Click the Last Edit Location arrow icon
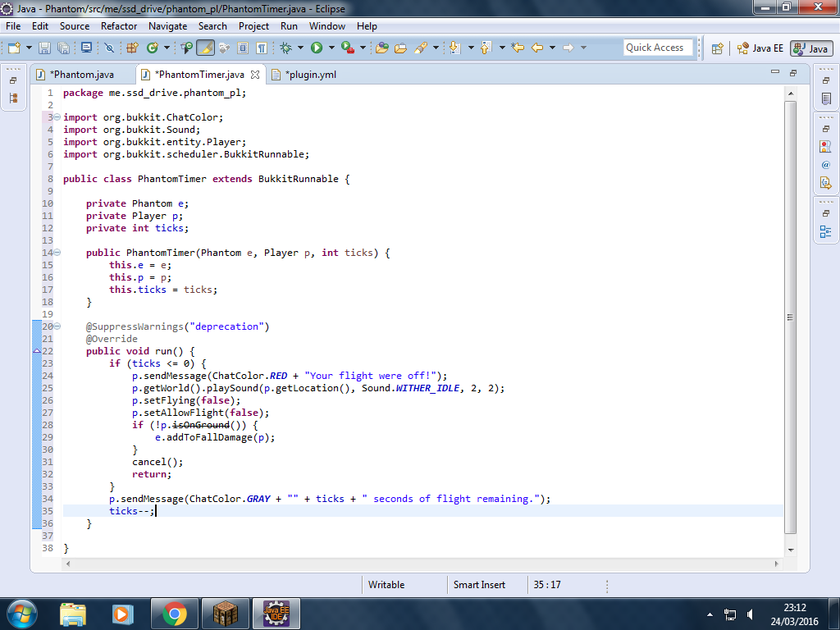840x630 pixels. point(518,48)
